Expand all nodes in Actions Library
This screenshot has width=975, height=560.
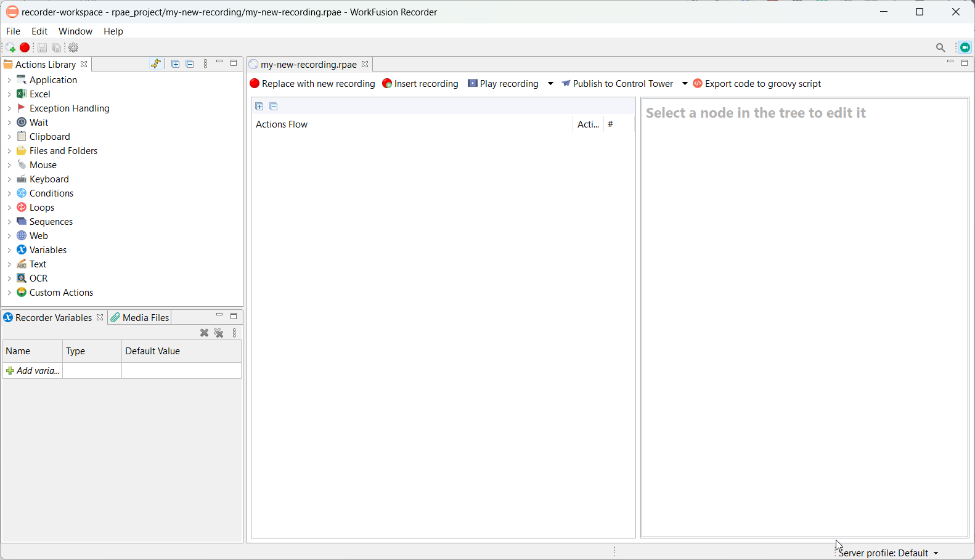(x=176, y=63)
